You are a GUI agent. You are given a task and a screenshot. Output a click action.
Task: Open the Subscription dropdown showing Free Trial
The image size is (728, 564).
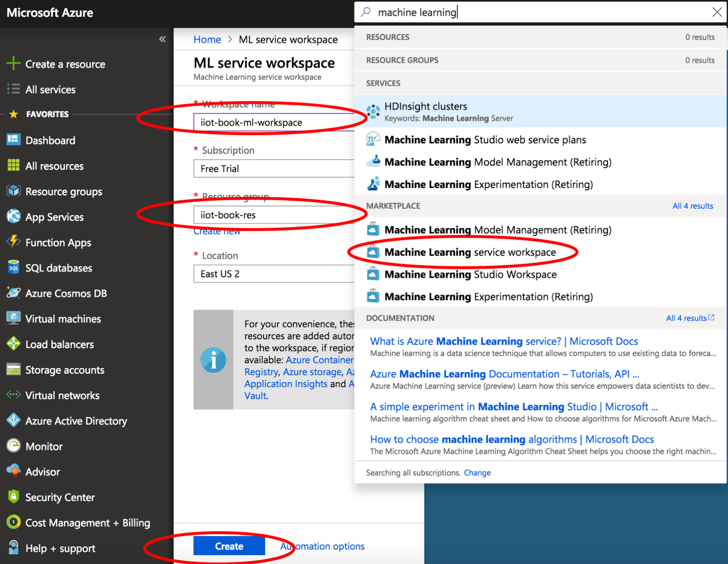coord(274,168)
